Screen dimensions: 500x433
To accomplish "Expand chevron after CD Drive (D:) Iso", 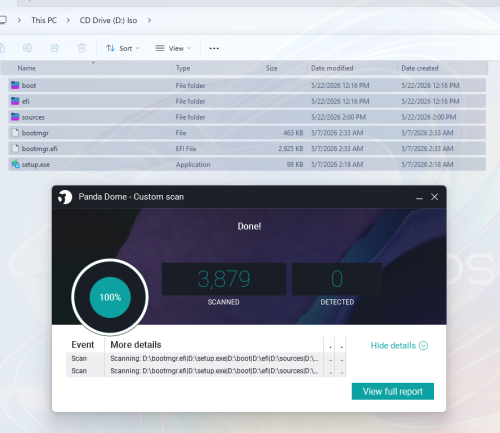I will (x=149, y=20).
